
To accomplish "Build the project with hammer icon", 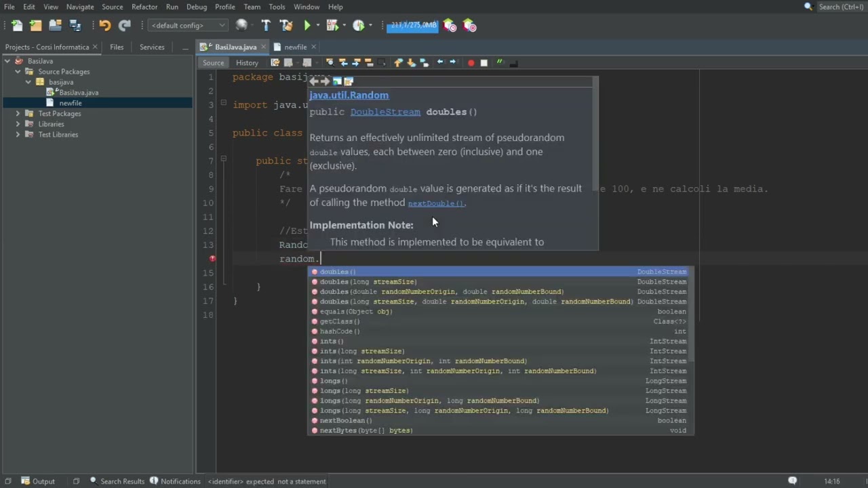I will (x=266, y=26).
